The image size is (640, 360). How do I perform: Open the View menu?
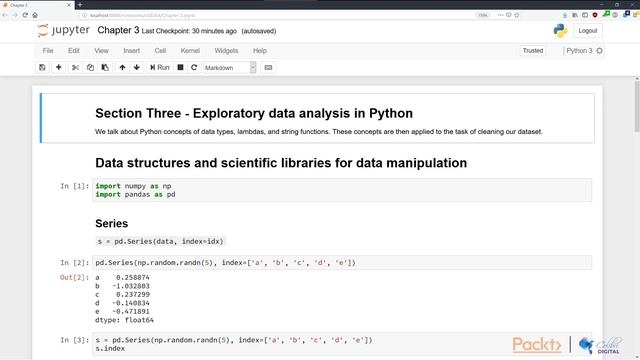[101, 51]
